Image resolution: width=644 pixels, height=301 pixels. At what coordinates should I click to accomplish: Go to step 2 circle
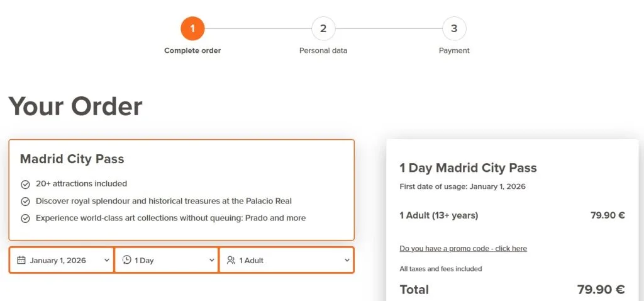(323, 28)
